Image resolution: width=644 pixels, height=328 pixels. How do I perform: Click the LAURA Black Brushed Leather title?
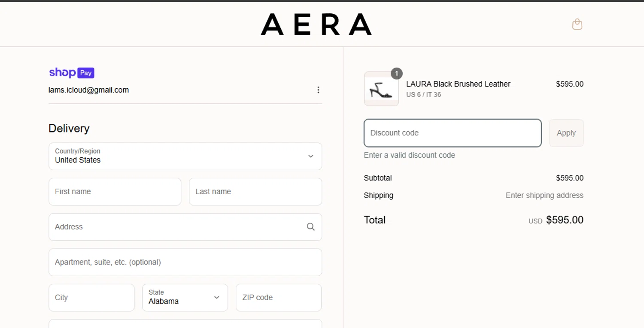458,84
